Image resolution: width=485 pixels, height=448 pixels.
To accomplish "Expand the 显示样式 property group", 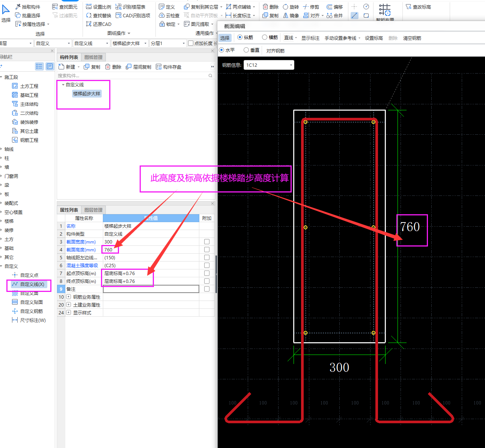I will pyautogui.click(x=69, y=313).
